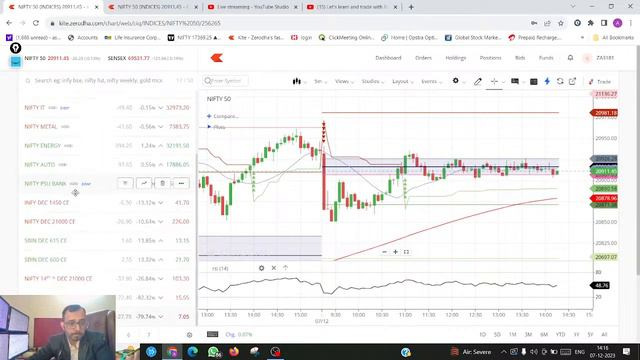Click the keyboard icon below chart
Viewport: 640px width, 360px height.
(212, 334)
